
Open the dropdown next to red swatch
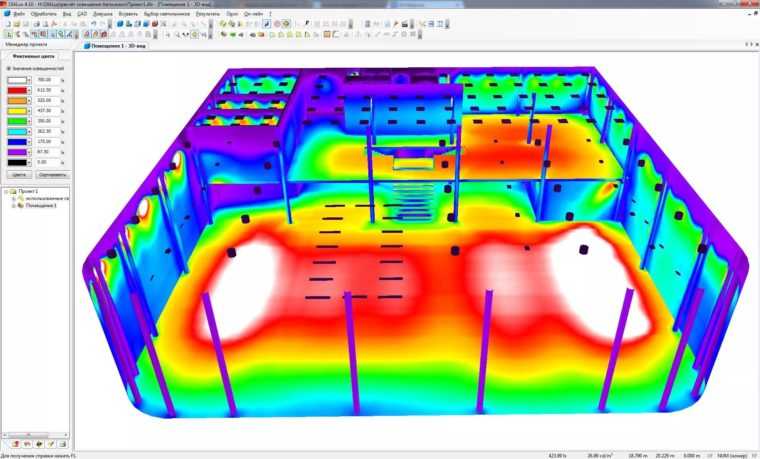coord(29,90)
